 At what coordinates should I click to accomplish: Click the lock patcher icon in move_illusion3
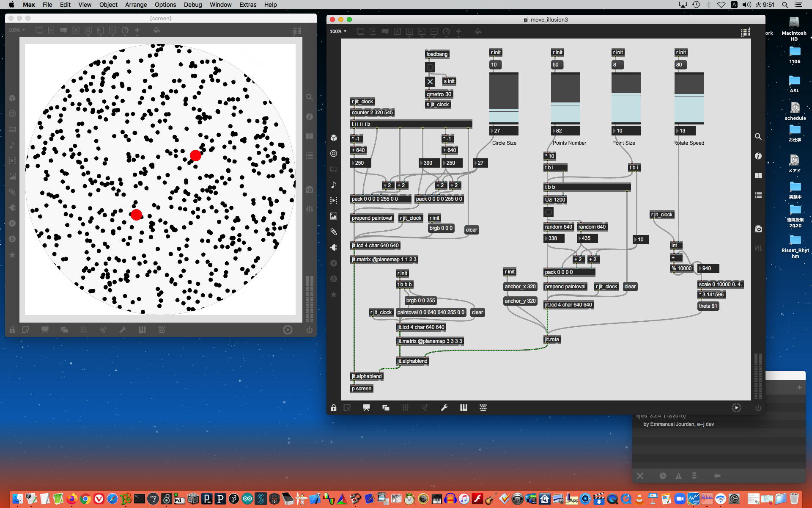tap(334, 408)
